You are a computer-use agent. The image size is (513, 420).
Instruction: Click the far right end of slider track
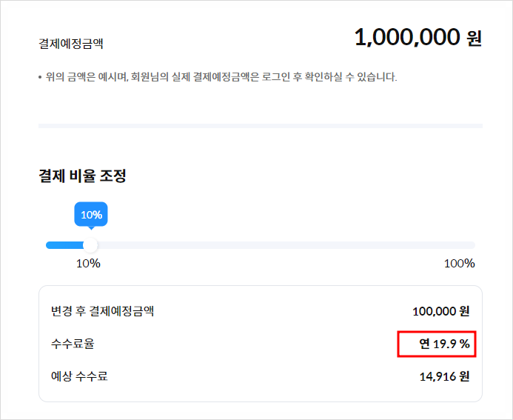[472, 245]
